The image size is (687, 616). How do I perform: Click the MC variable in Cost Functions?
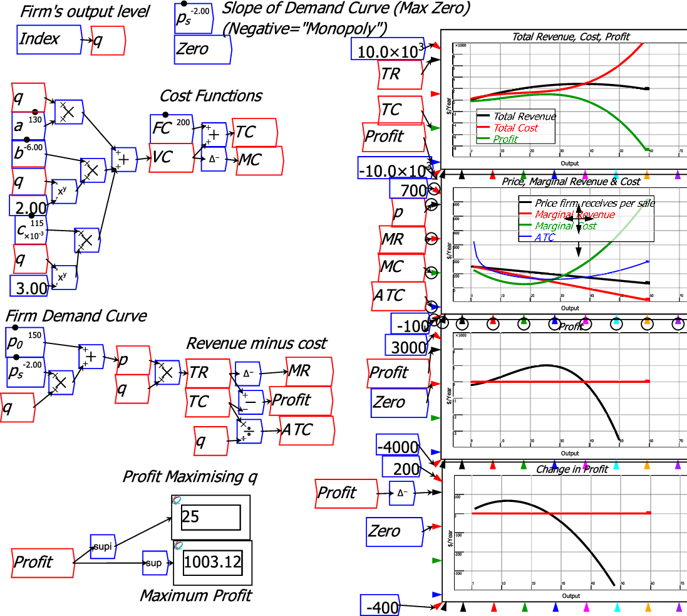click(x=260, y=161)
